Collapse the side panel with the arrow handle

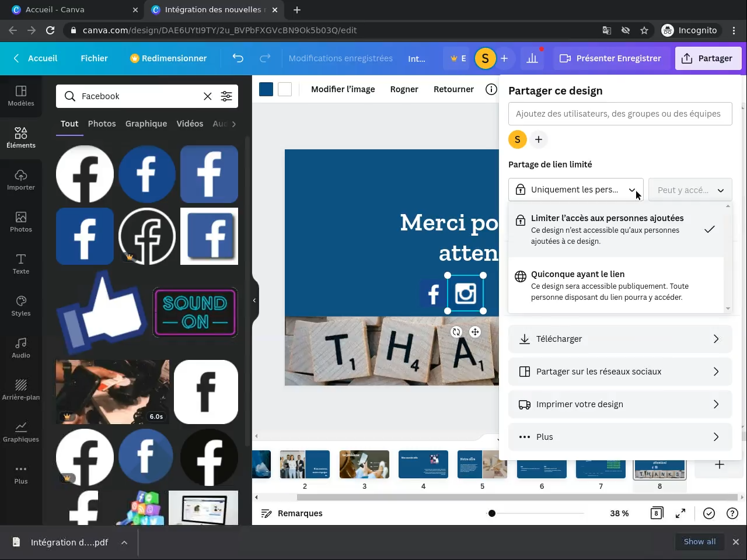[254, 300]
